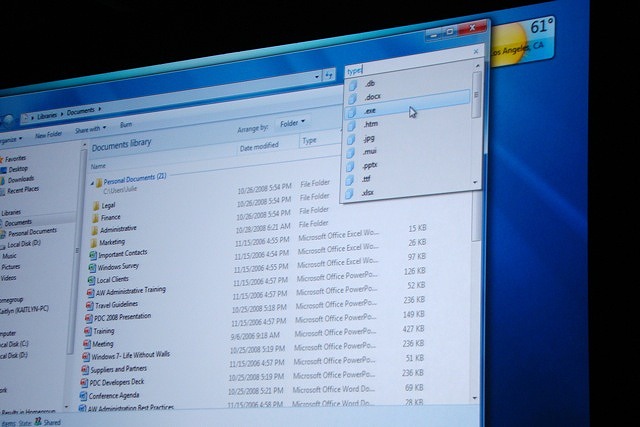Clear the search box with the X
The width and height of the screenshot is (640, 427).
[476, 51]
